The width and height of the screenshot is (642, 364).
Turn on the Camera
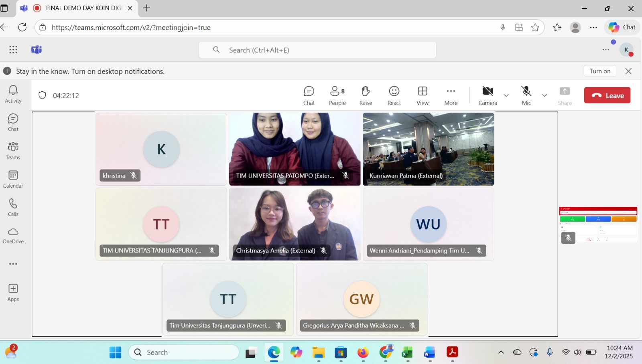point(488,95)
